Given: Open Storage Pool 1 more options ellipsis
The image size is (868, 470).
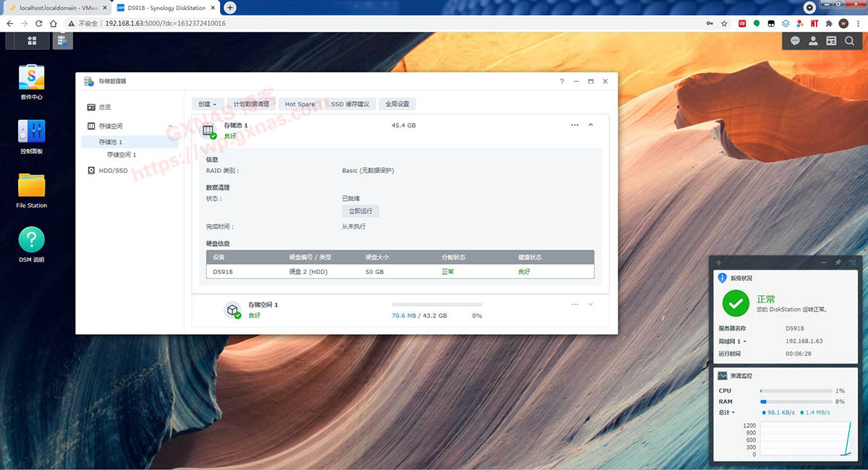Looking at the screenshot, I should (574, 125).
